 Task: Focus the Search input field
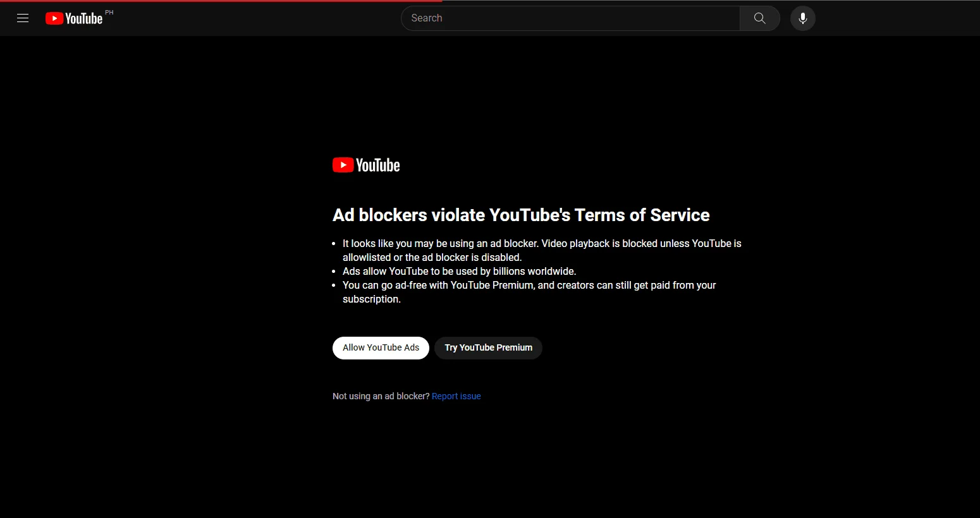click(x=570, y=18)
